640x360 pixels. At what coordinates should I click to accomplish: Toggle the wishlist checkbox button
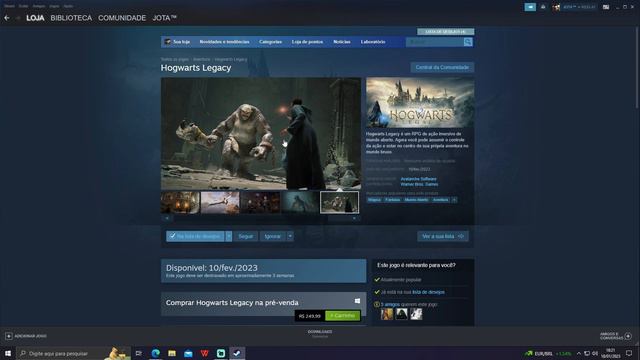tap(195, 236)
